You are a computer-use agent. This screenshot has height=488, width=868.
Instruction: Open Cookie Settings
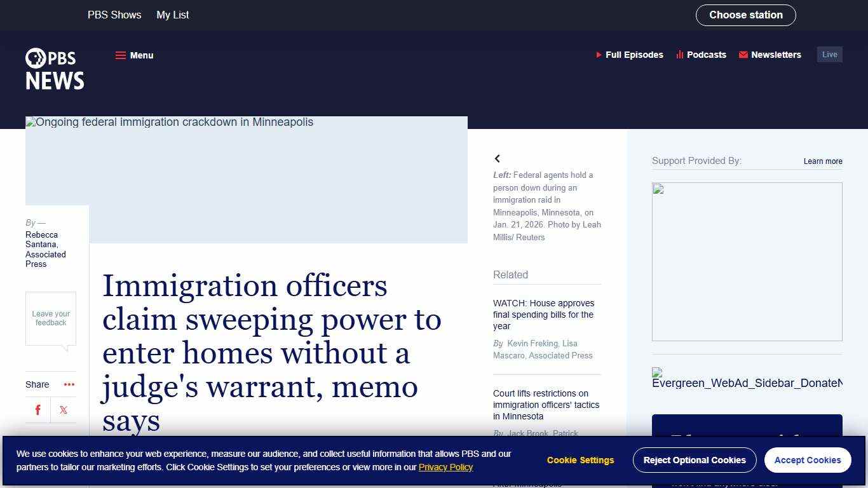click(580, 460)
